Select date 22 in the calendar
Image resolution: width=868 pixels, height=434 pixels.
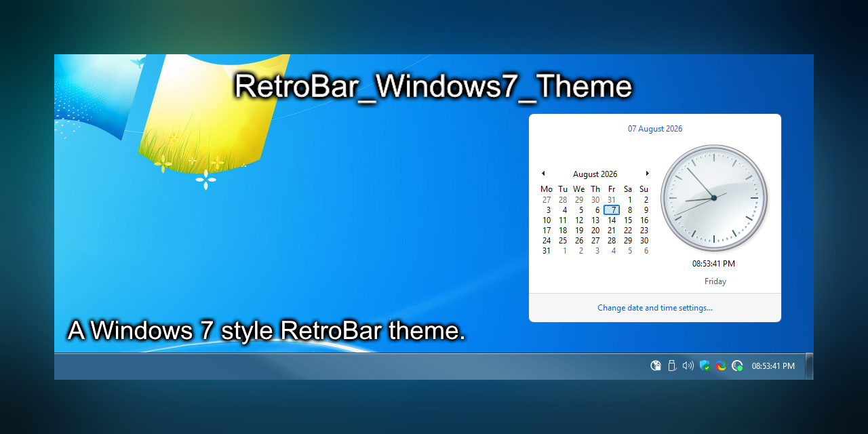point(628,231)
